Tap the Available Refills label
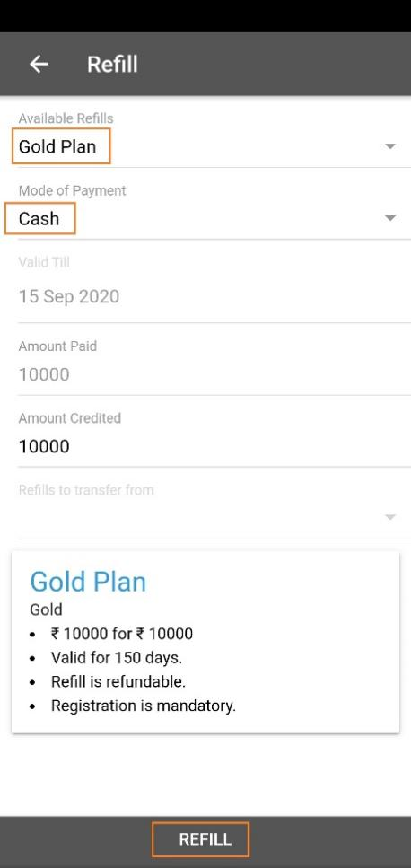This screenshot has width=411, height=868. point(66,118)
